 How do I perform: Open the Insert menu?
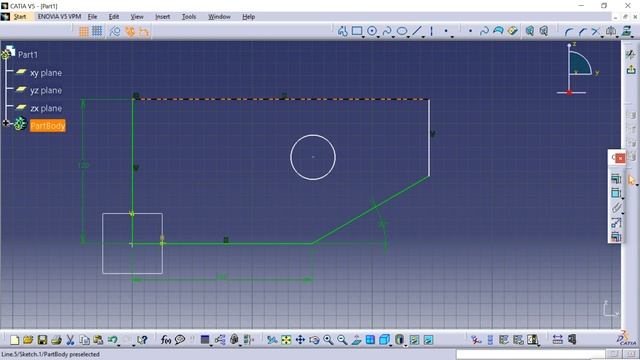click(162, 17)
